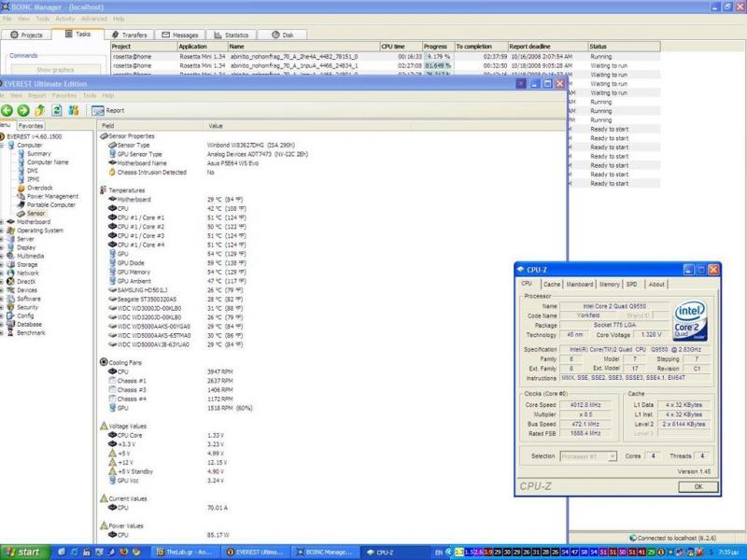Screen dimensions: 747x560
Task: Activate BOINC Manager taskbar button
Action: (324, 553)
